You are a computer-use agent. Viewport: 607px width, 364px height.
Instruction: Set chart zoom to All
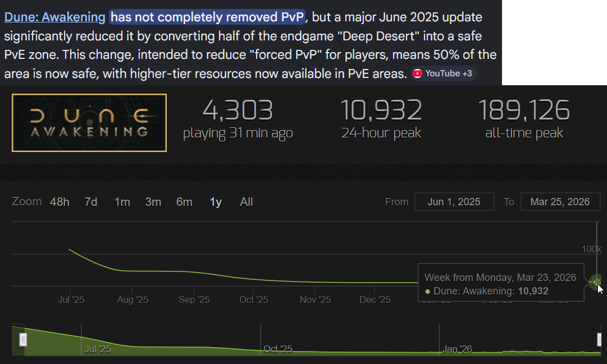[246, 202]
